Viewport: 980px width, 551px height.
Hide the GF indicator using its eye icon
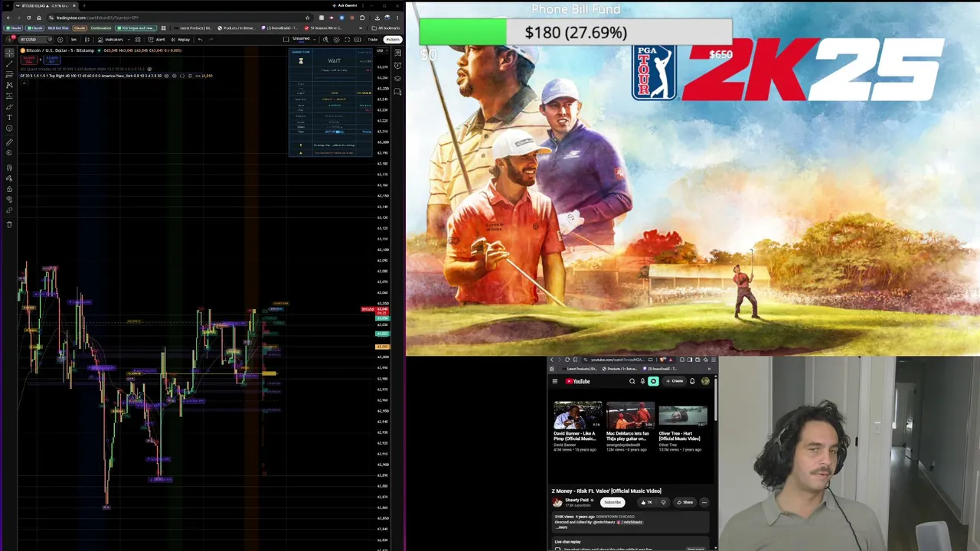[167, 76]
